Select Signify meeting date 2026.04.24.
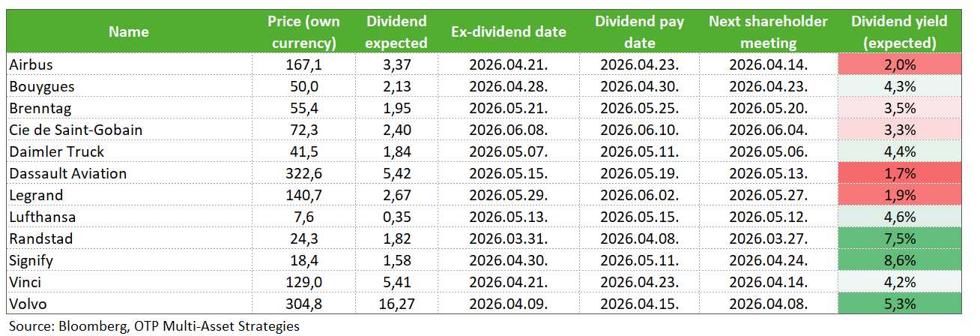The image size is (980, 336). 768,261
